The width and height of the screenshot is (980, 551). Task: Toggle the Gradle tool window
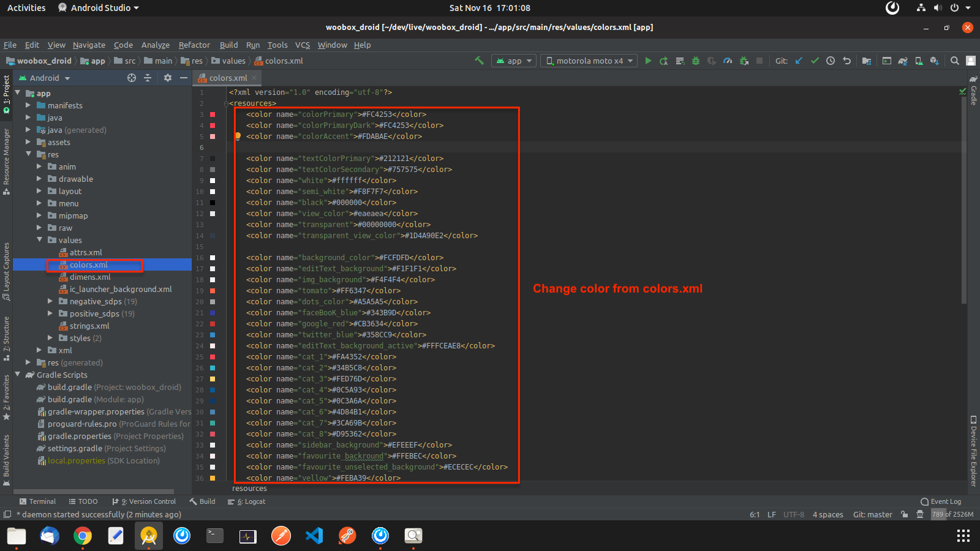[973, 90]
